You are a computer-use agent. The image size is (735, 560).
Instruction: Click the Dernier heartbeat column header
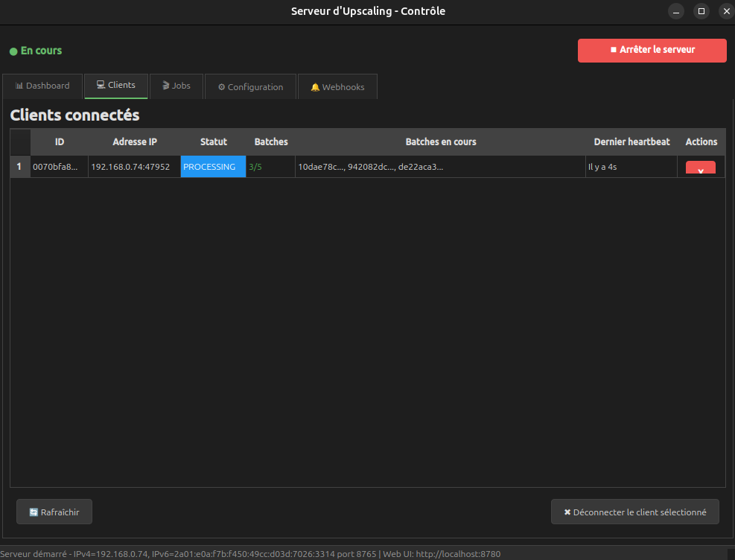(x=631, y=141)
